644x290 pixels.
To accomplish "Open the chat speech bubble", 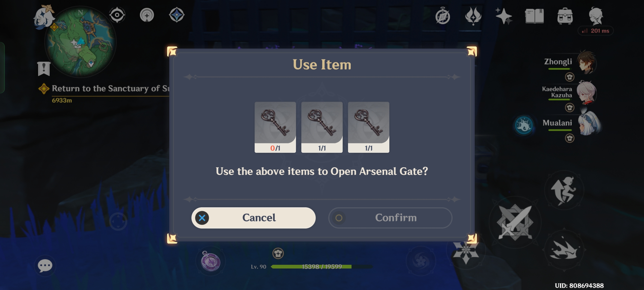I will [45, 266].
